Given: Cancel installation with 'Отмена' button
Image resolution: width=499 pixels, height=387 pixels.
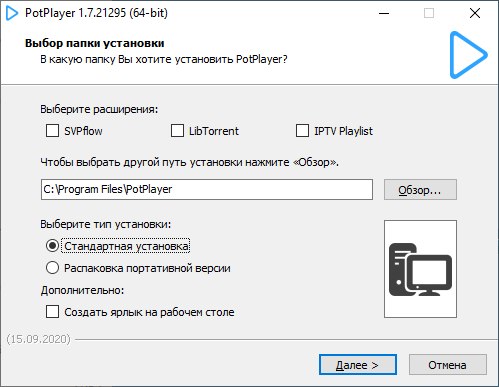Looking at the screenshot, I should coord(448,365).
